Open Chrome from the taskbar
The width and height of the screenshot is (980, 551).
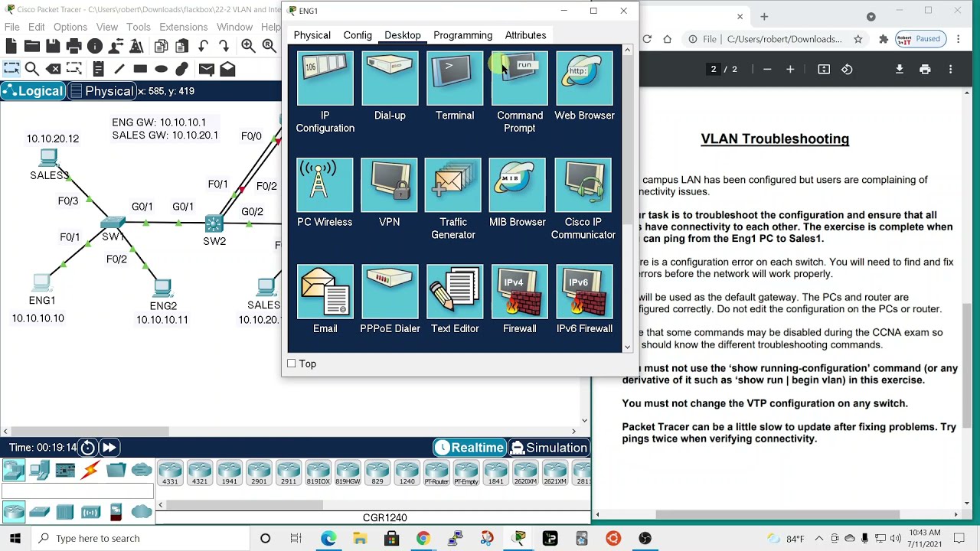tap(423, 539)
